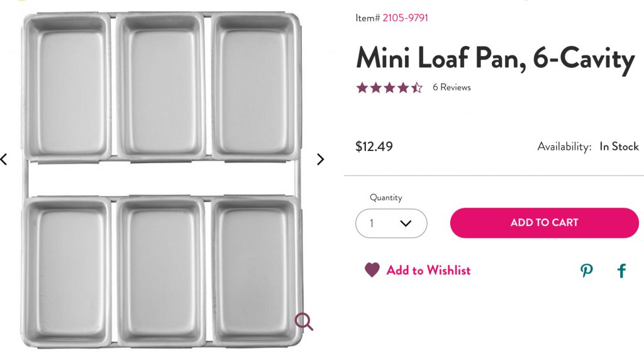Image resolution: width=644 pixels, height=355 pixels.
Task: Click the $12.49 price
Action: 374,147
